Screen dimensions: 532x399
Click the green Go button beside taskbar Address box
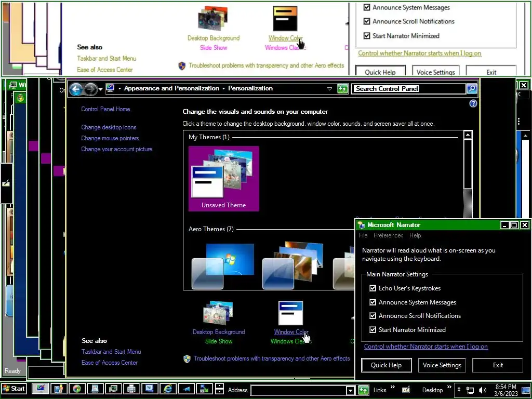[363, 390]
